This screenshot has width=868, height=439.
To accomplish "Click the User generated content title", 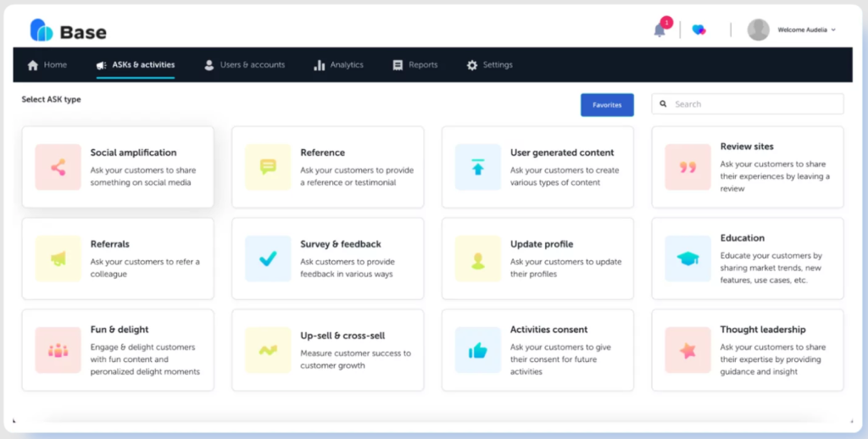I will point(562,153).
